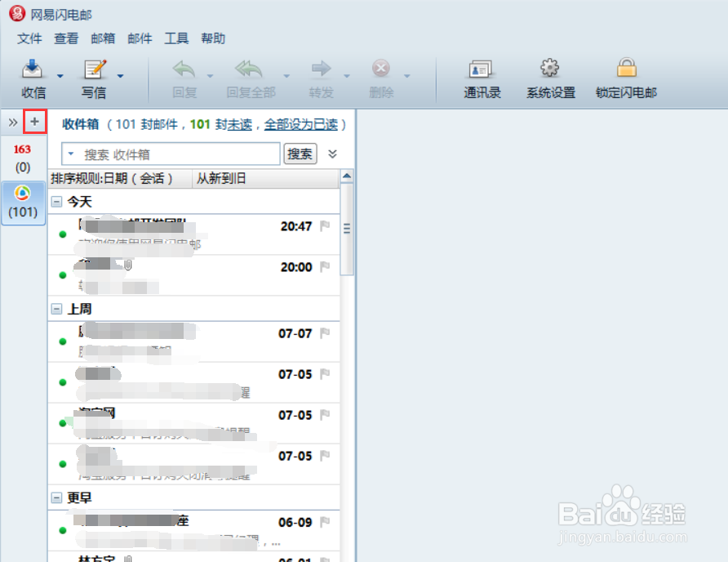This screenshot has height=562, width=728.
Task: Click the attachment paperclip on the 20:00 email
Action: (128, 265)
